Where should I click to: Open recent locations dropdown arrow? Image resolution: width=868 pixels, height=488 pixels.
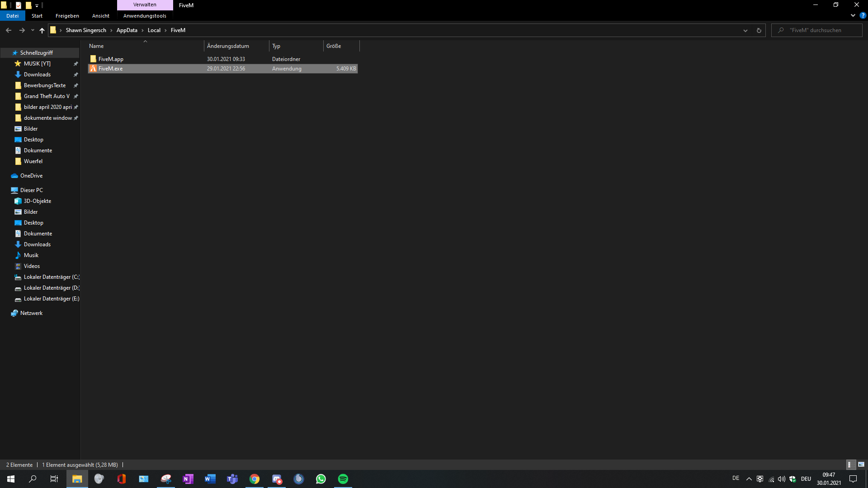(33, 30)
